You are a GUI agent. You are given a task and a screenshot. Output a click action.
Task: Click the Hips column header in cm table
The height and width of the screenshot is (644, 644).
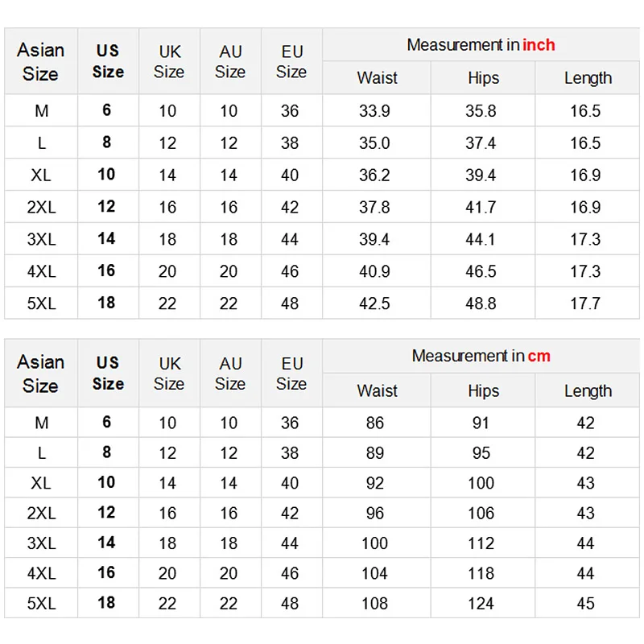point(483,390)
